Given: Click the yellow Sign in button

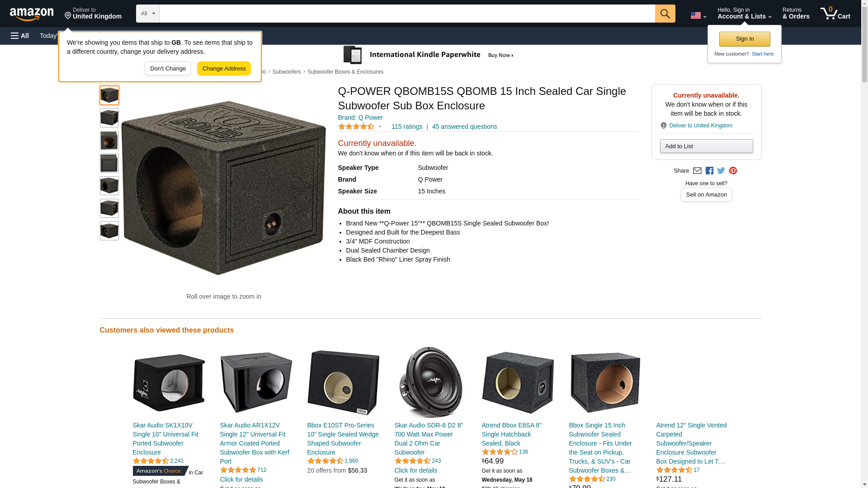Looking at the screenshot, I should pyautogui.click(x=745, y=39).
